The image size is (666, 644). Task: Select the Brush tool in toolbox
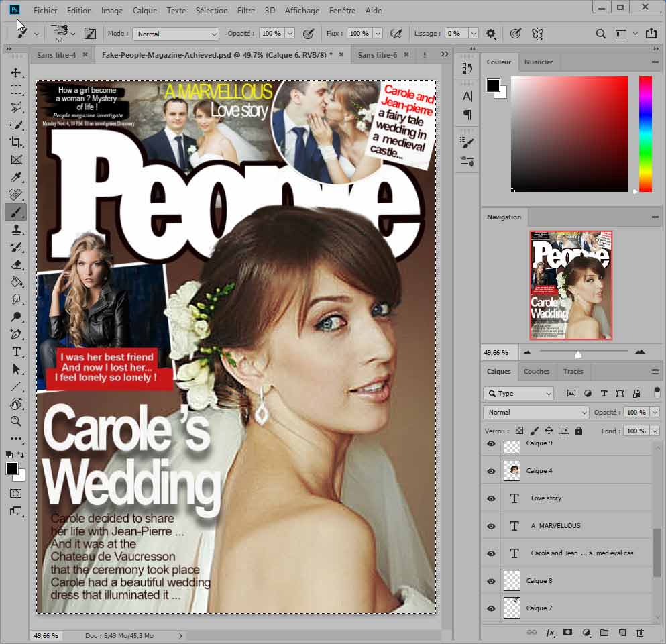(16, 212)
